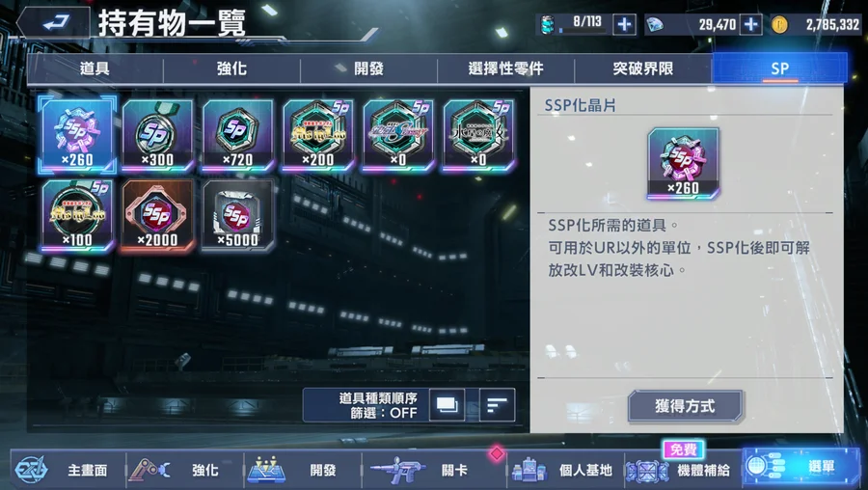Open 機體補給 with the 免費 badge
Image resolution: width=868 pixels, height=490 pixels.
point(681,470)
